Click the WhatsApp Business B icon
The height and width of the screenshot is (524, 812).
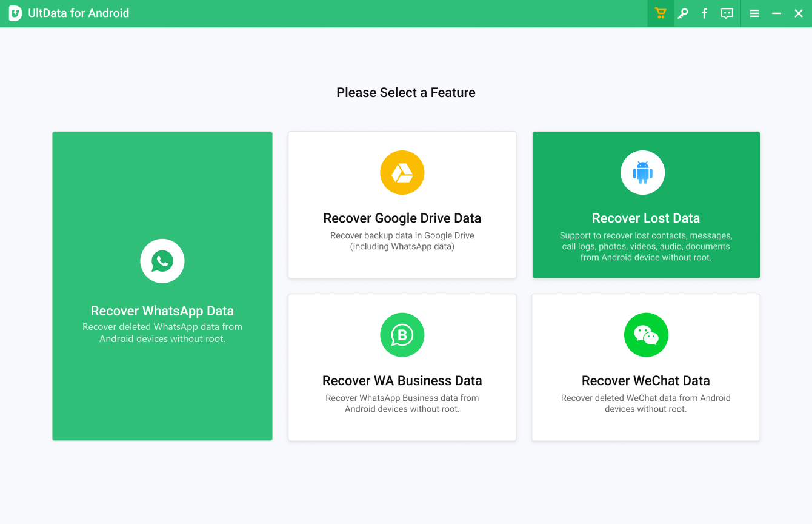402,335
